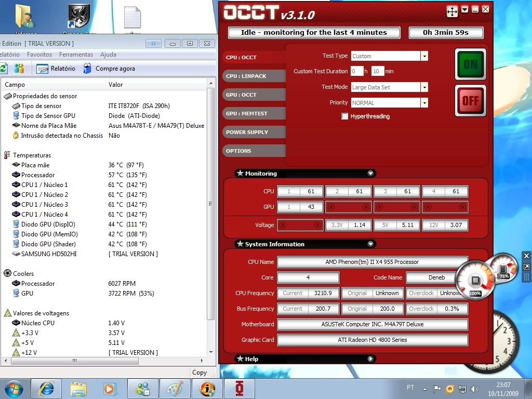Viewport: 532px width, 399px height.
Task: Collapse the System Information section
Action: [x=370, y=244]
